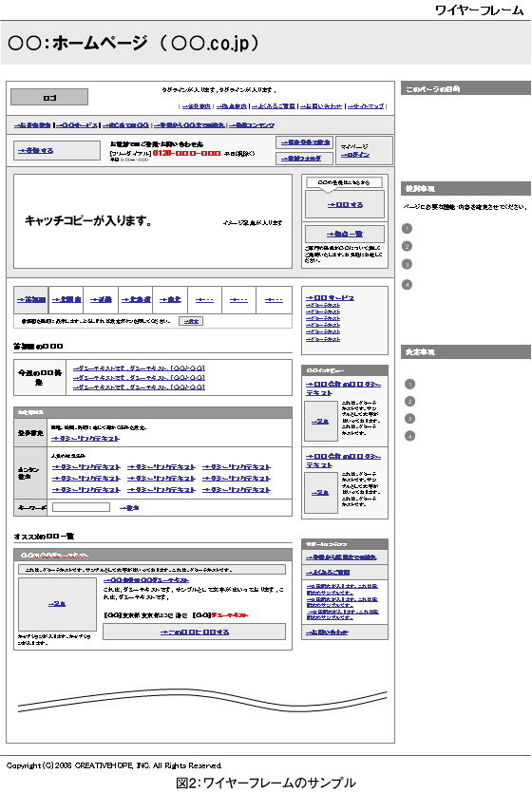
Task: Select the ○○サービス global navigation item
Action: [77, 125]
